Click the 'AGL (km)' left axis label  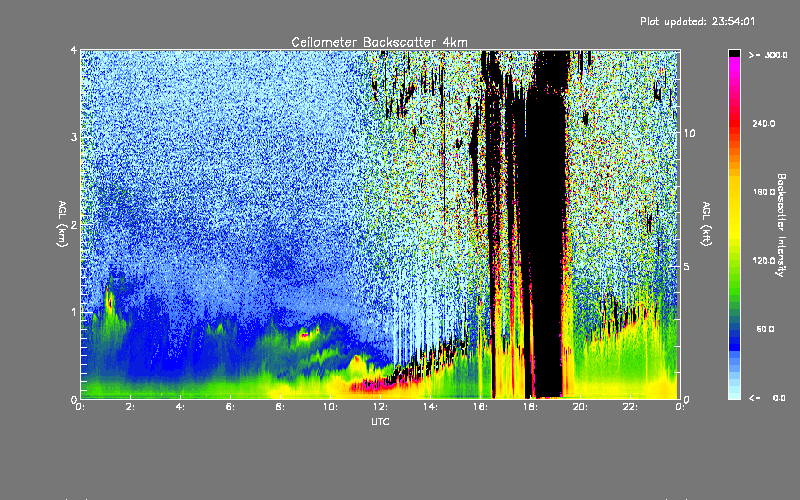[x=63, y=223]
